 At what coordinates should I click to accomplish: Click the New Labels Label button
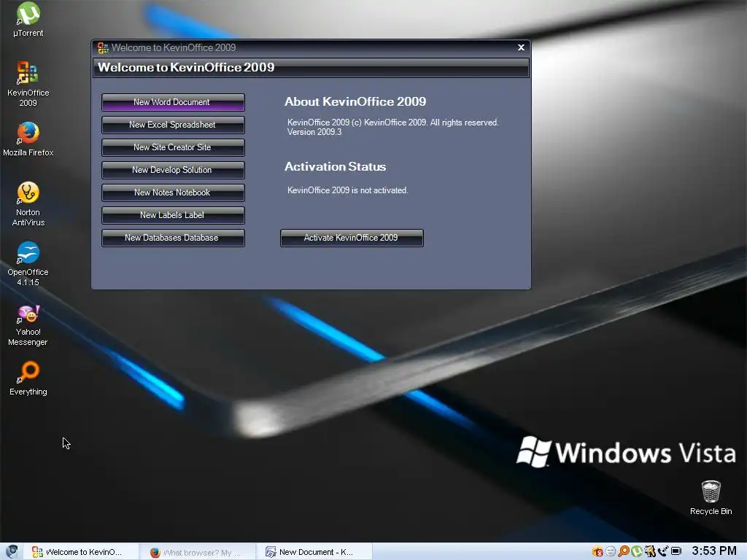coord(173,215)
